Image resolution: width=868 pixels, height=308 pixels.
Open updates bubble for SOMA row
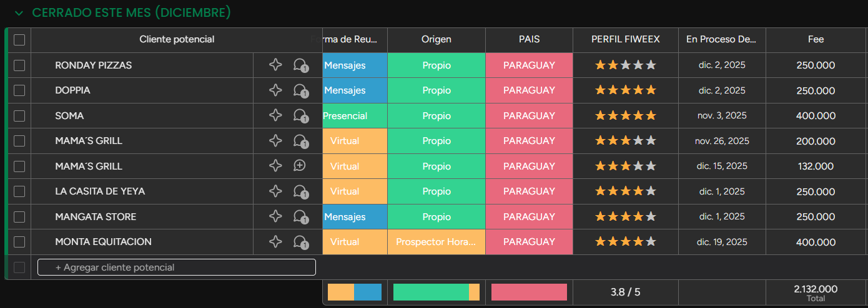point(300,116)
